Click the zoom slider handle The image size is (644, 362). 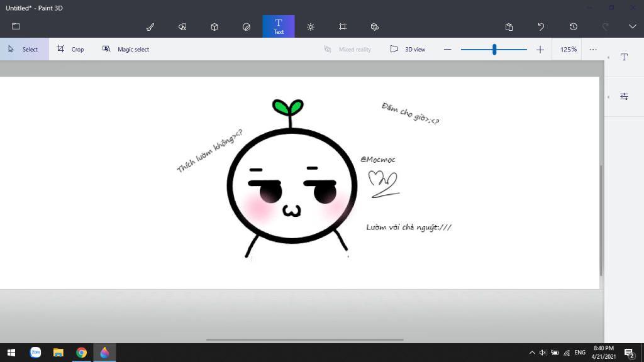coord(494,49)
